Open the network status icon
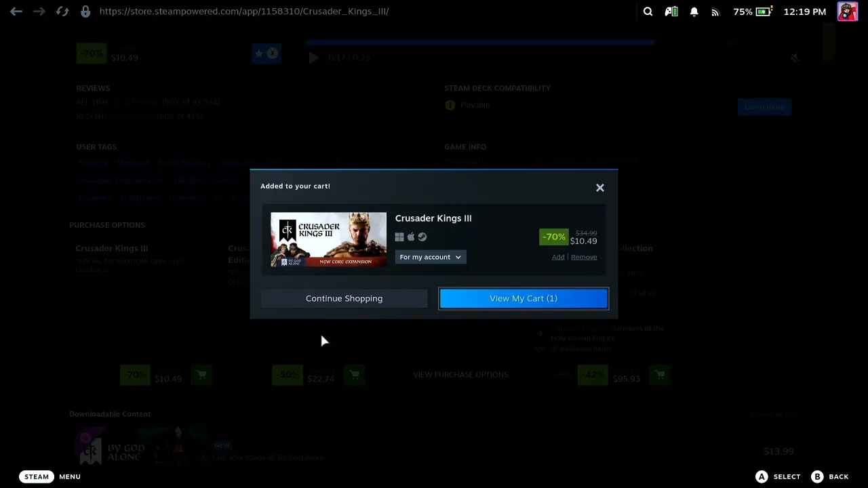Screen dimensions: 868x488 tap(715, 12)
